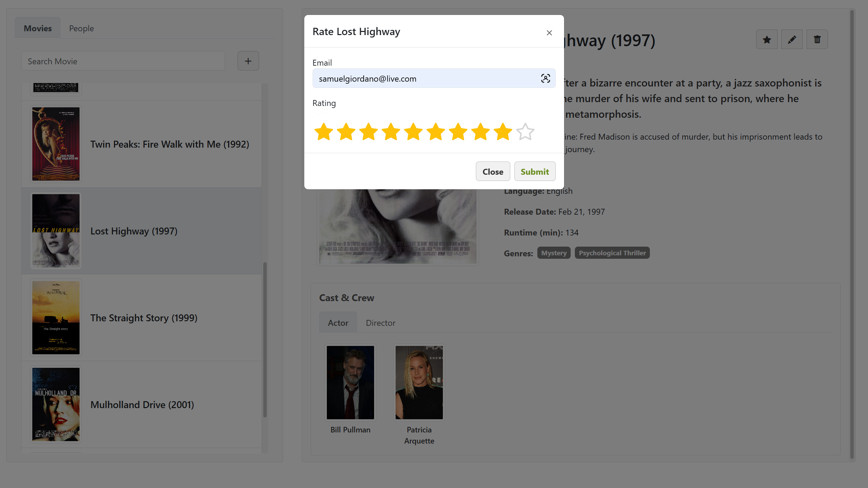
Task: Focus the Search Movie field
Action: pyautogui.click(x=123, y=61)
